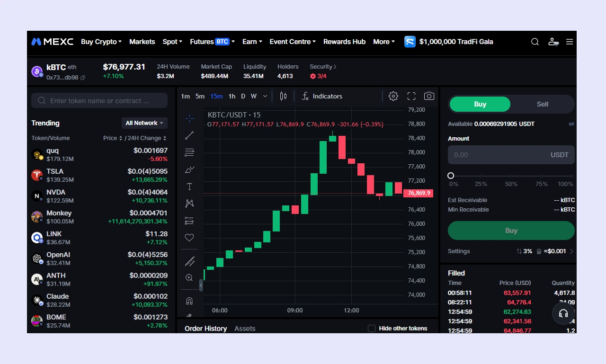Open the Markets page
The image size is (606, 364).
(x=142, y=42)
